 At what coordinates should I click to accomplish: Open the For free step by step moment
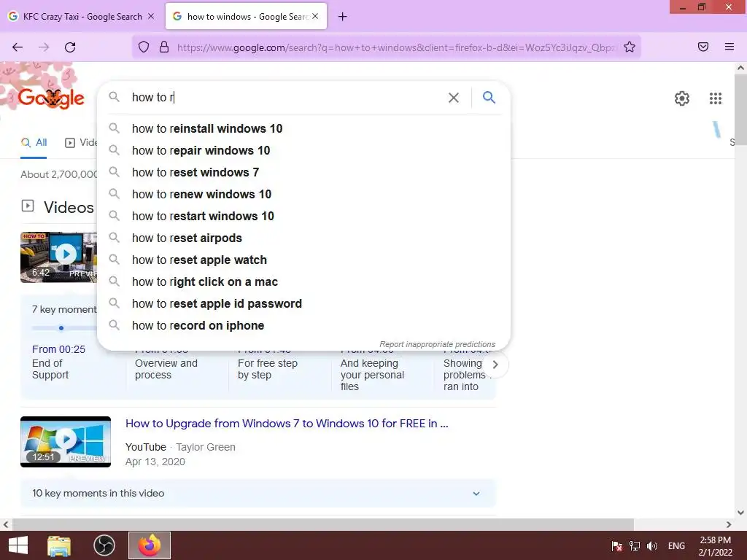(x=267, y=369)
